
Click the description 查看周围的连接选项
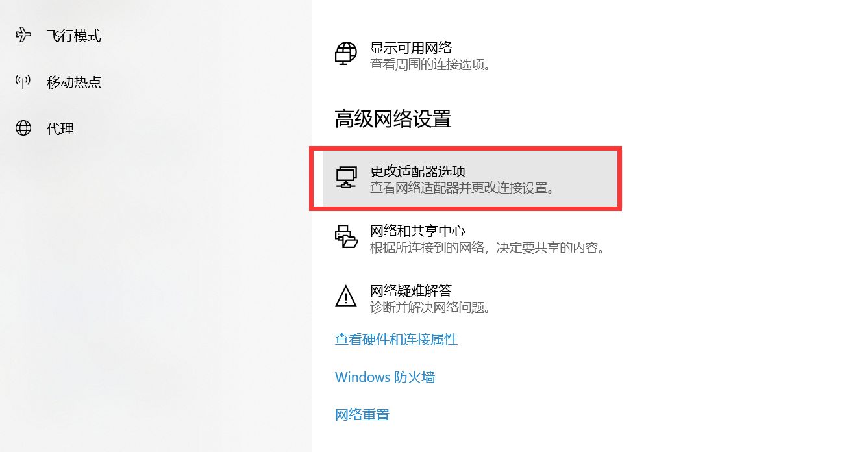tap(430, 65)
